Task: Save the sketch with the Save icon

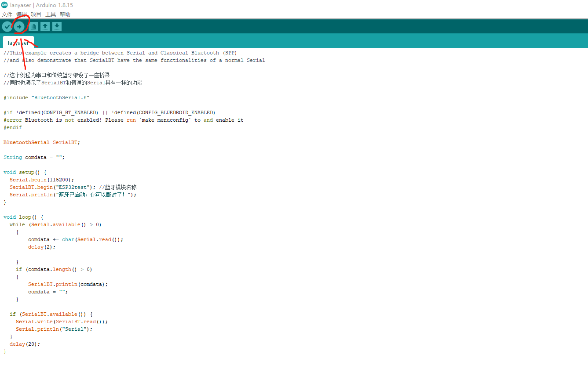Action: click(57, 27)
